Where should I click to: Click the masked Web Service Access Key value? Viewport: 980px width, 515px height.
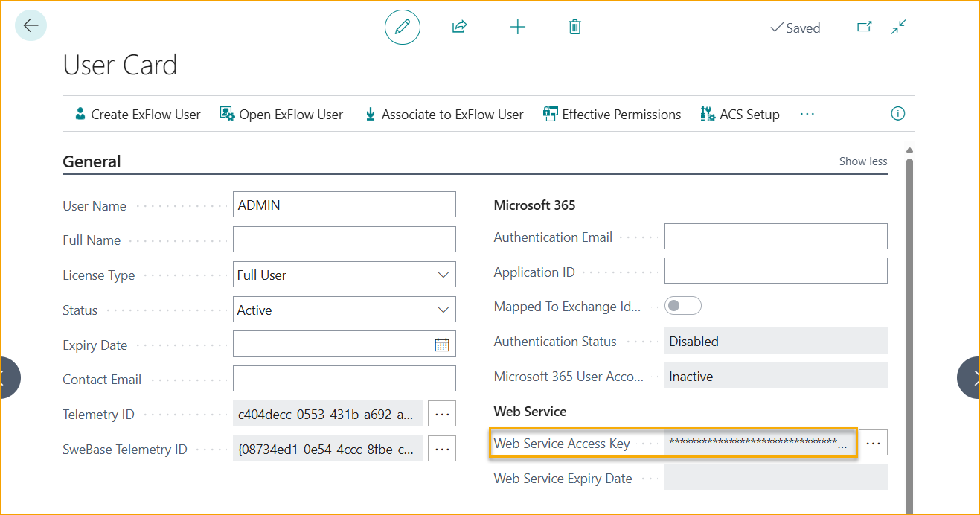click(760, 443)
